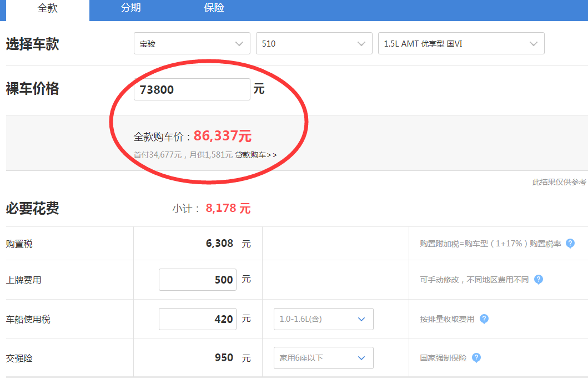Click the 此结果仅供参考 disclaimer text
Screen dimensions: 588x384
point(559,182)
